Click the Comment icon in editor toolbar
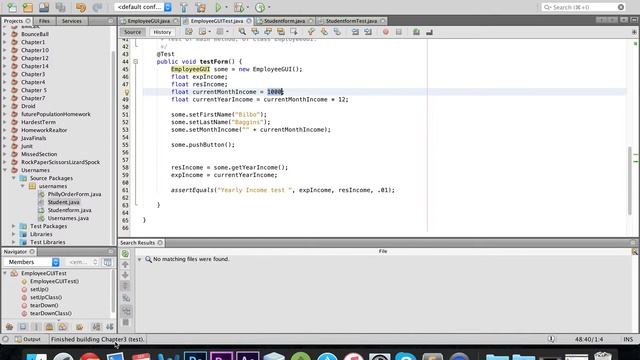 point(416,31)
